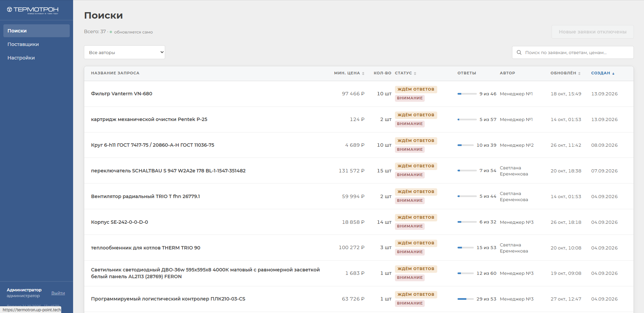
Task: Click 12 из 60 answers count
Action: coord(486,273)
